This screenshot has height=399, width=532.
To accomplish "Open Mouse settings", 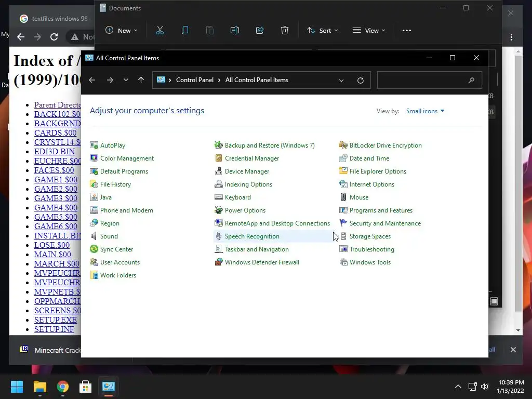I will click(x=354, y=197).
